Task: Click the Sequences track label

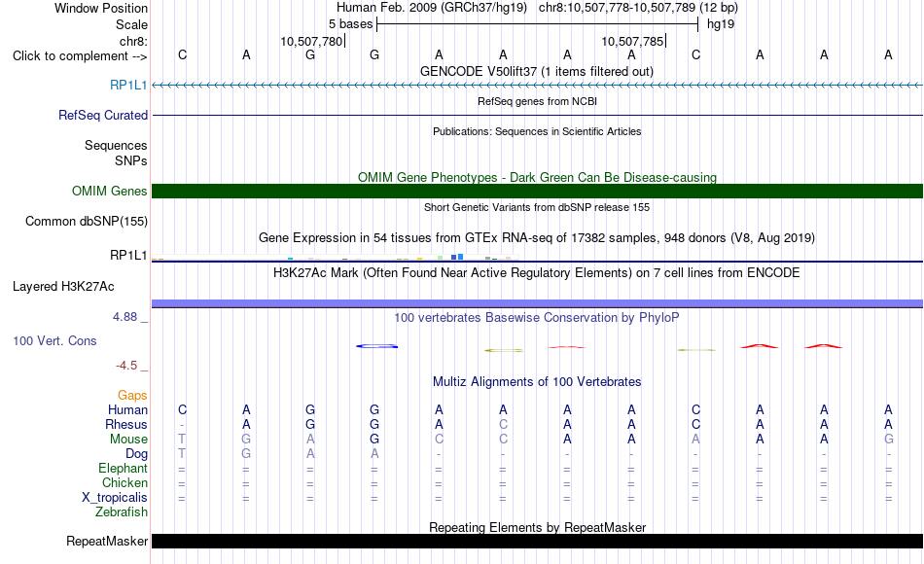Action: 116,145
